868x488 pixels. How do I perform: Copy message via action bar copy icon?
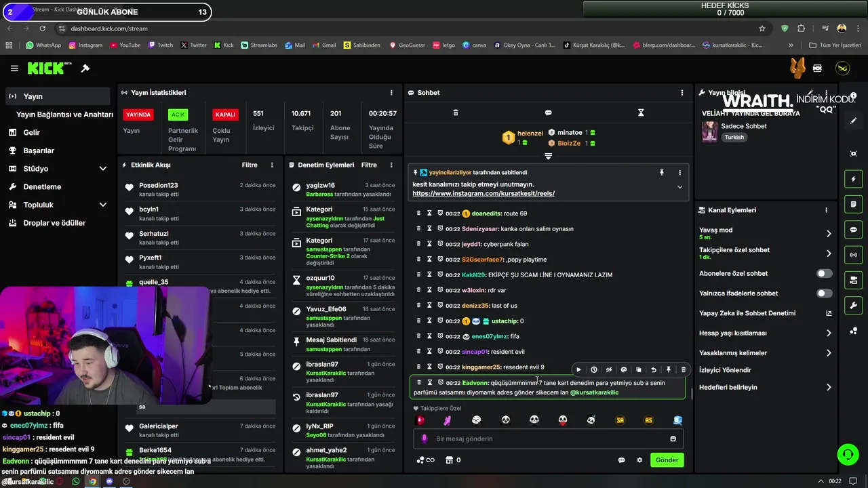[639, 370]
